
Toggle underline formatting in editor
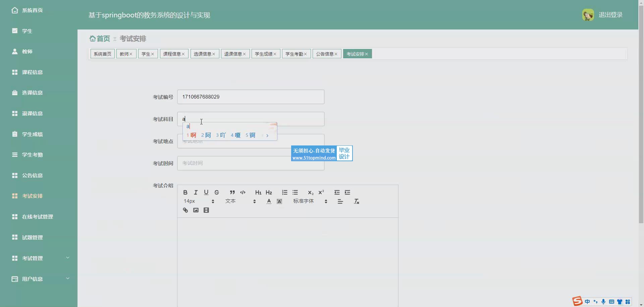(x=206, y=192)
